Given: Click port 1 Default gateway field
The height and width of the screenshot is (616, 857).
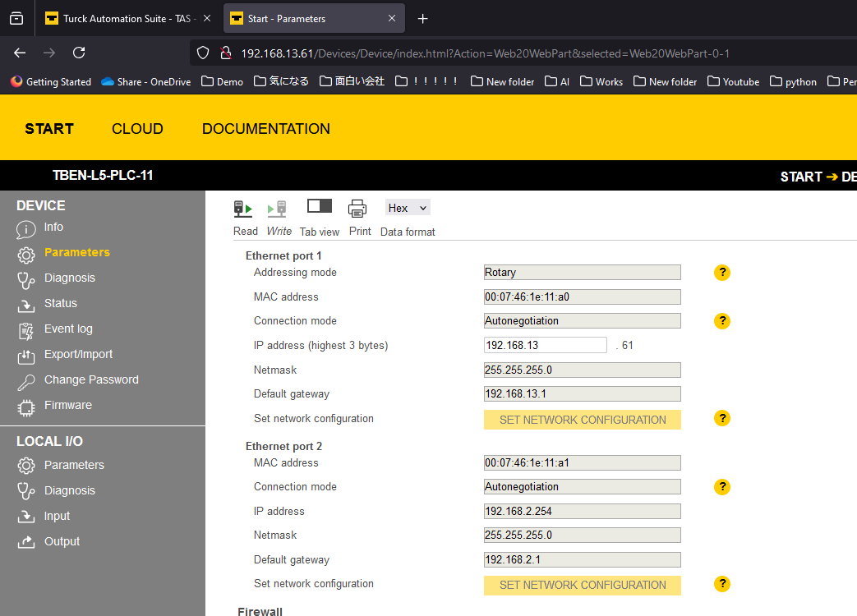Looking at the screenshot, I should (582, 393).
